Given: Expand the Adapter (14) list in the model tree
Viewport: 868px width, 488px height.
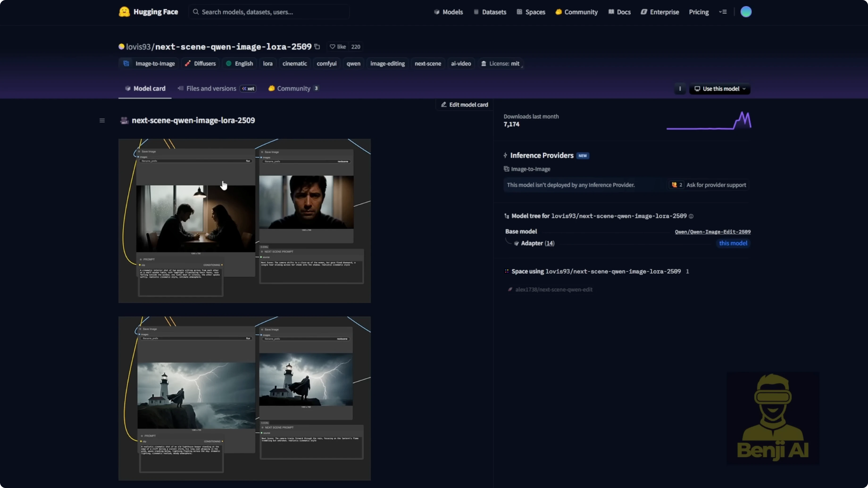Looking at the screenshot, I should click(550, 243).
